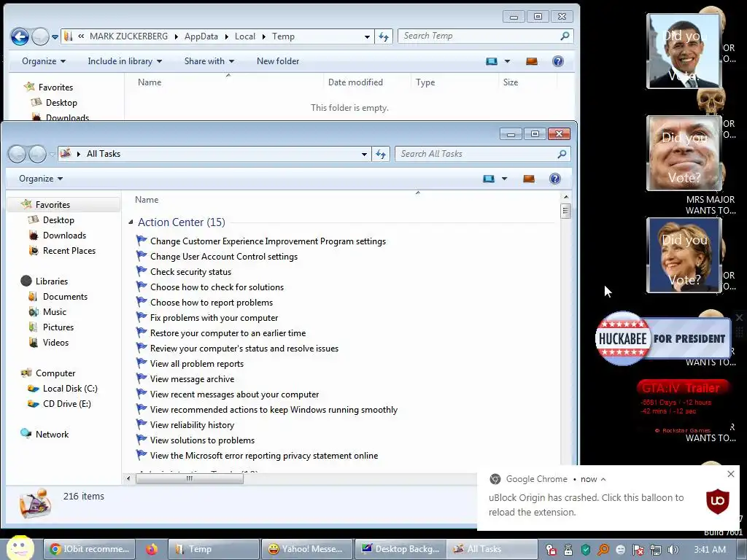The height and width of the screenshot is (560, 747).
Task: Open View all problem reports
Action: pyautogui.click(x=197, y=364)
